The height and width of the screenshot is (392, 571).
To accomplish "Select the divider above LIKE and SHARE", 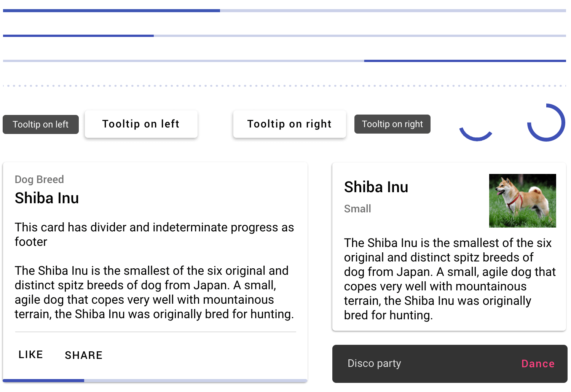I will click(x=155, y=333).
